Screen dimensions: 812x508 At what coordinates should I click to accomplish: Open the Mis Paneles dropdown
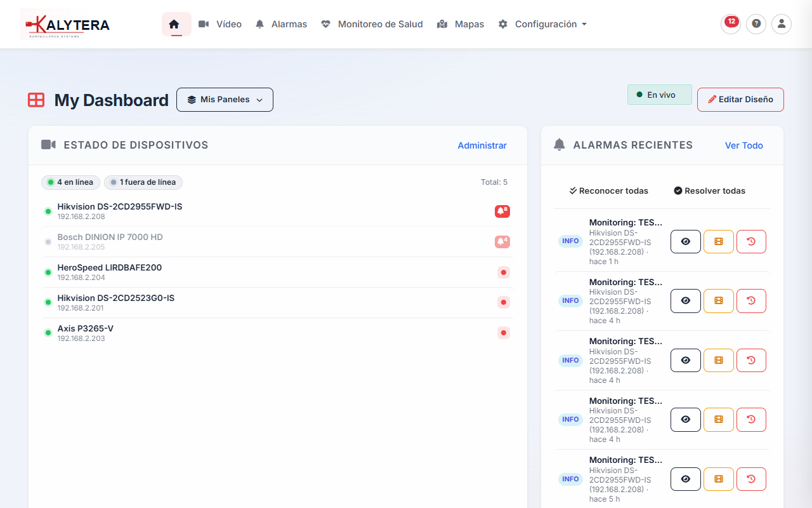tap(225, 100)
